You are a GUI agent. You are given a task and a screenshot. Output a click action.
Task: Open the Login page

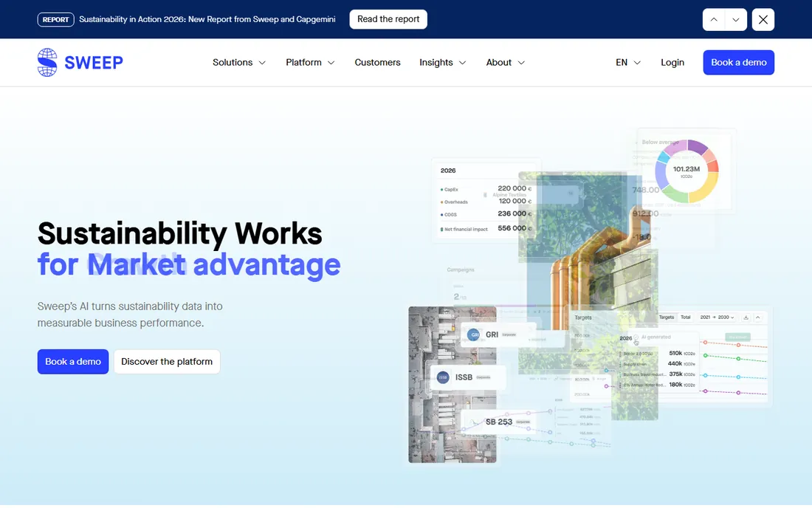(672, 62)
